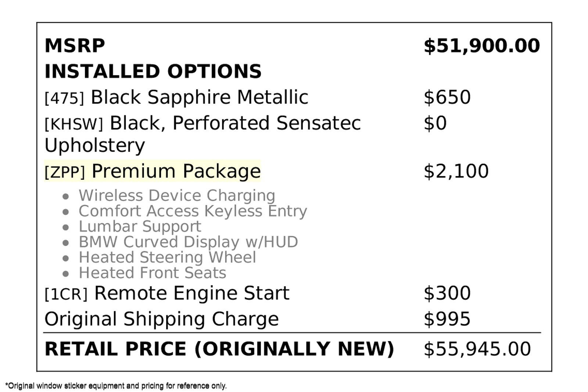This screenshot has height=392, width=588.
Task: Click the original window sticker footnote
Action: (x=116, y=386)
